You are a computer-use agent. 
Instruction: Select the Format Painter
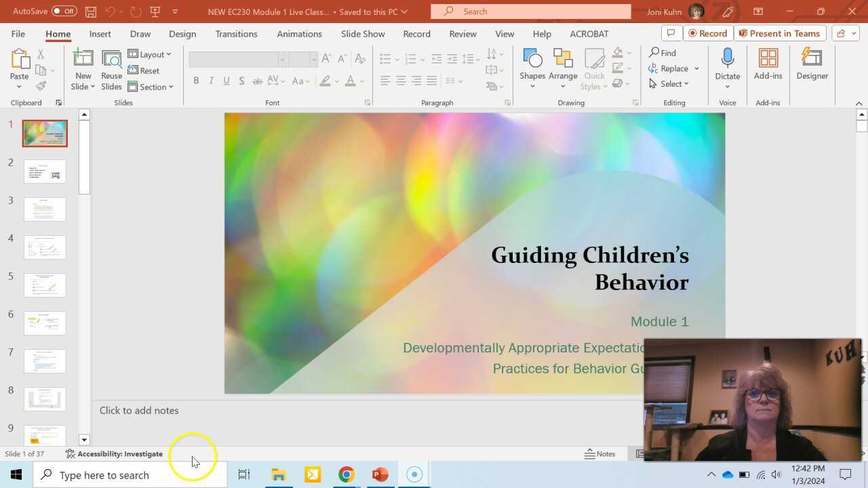click(x=40, y=85)
